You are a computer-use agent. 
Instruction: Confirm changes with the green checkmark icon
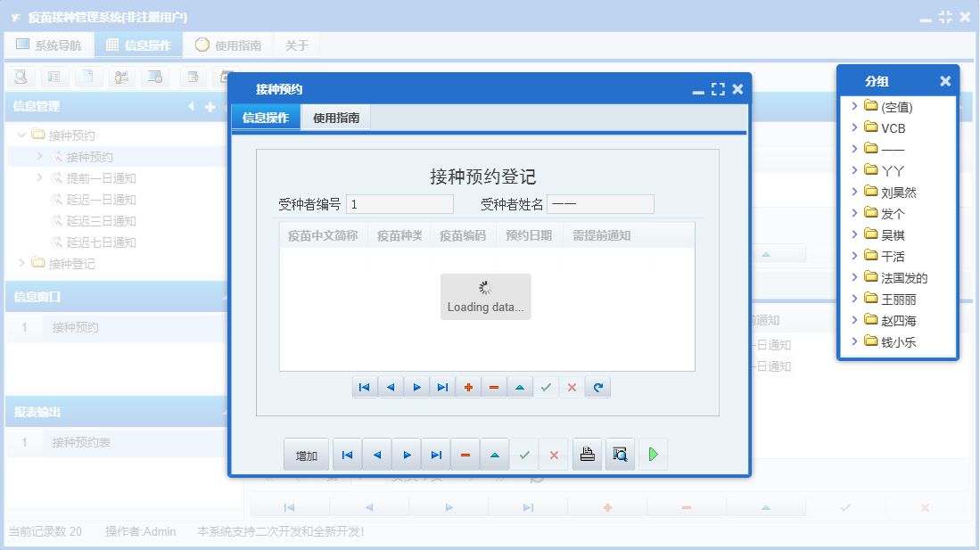pos(546,387)
